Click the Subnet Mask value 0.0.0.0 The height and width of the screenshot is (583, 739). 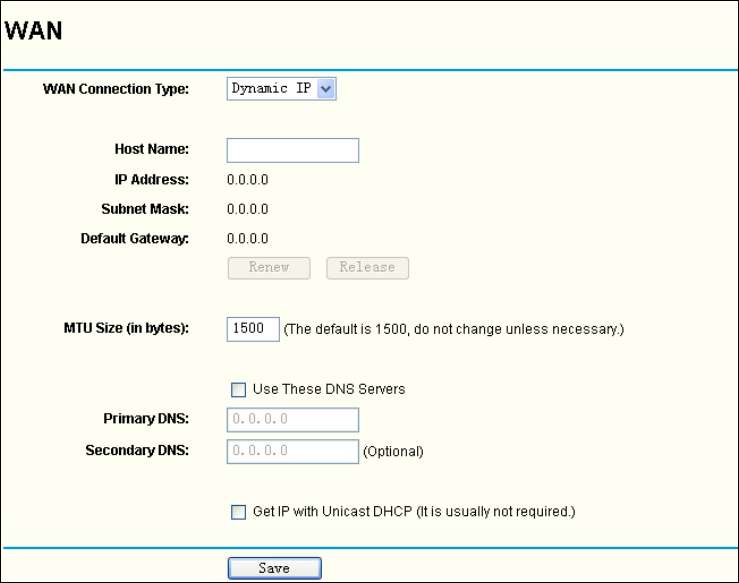click(247, 209)
